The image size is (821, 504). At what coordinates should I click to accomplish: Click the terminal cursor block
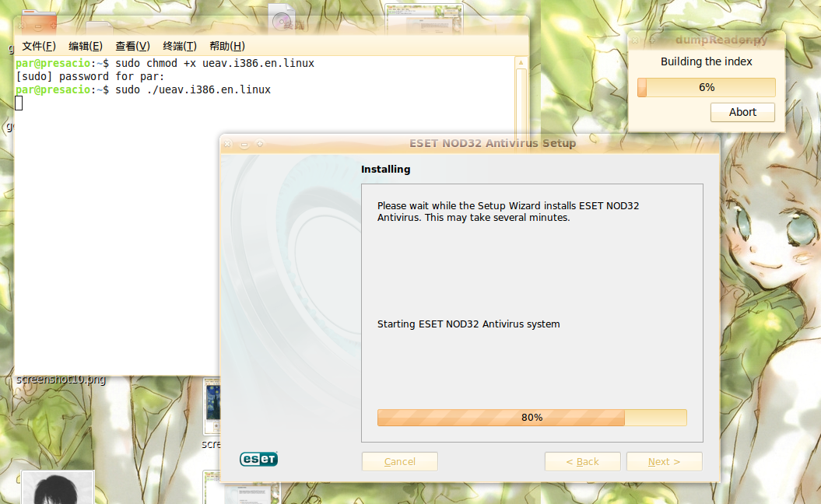point(19,103)
